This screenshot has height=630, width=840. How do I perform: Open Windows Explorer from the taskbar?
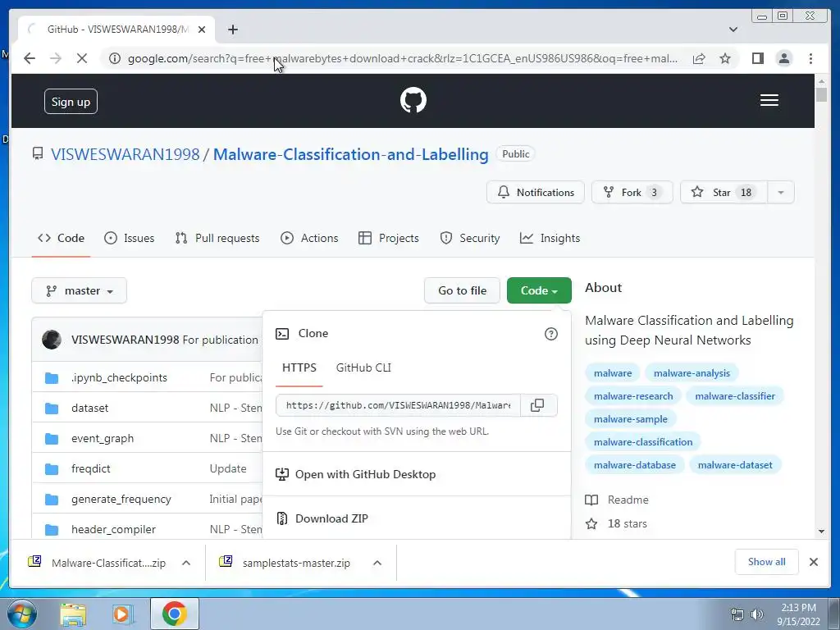(73, 614)
